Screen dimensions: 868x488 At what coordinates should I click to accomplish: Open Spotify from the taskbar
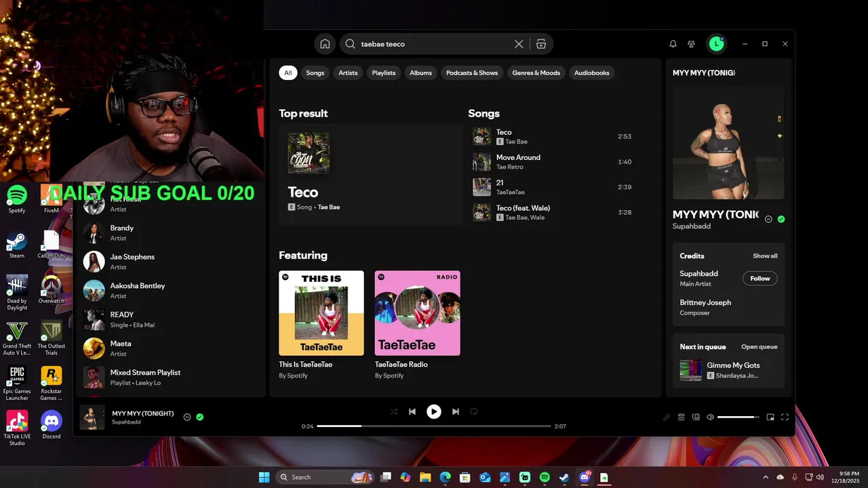click(545, 477)
